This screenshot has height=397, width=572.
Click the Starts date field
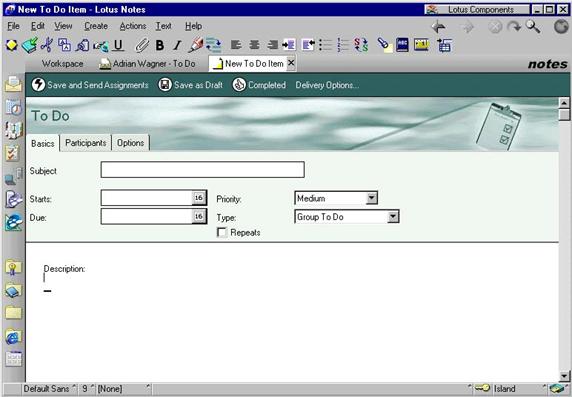click(x=147, y=198)
